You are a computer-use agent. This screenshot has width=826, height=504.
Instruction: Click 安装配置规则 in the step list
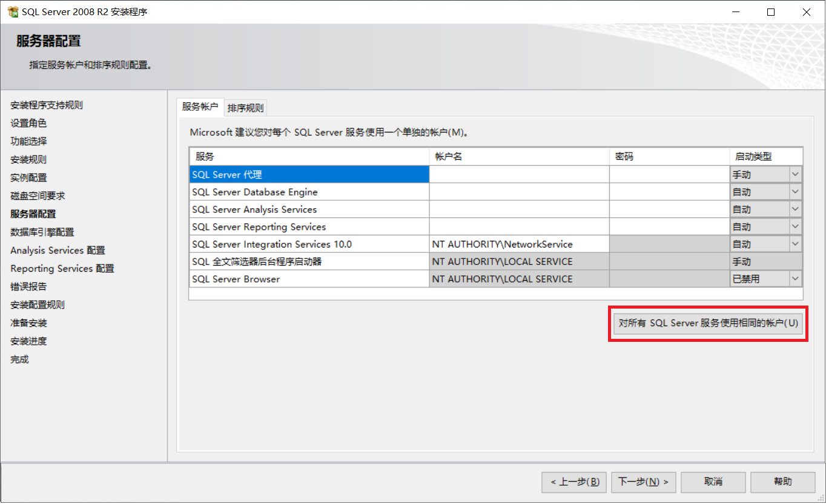pyautogui.click(x=38, y=305)
